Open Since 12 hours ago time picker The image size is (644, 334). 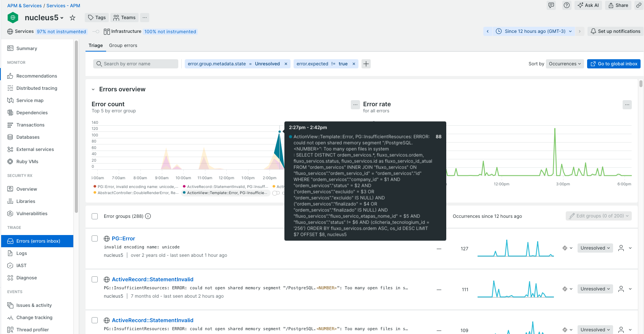[x=534, y=31]
